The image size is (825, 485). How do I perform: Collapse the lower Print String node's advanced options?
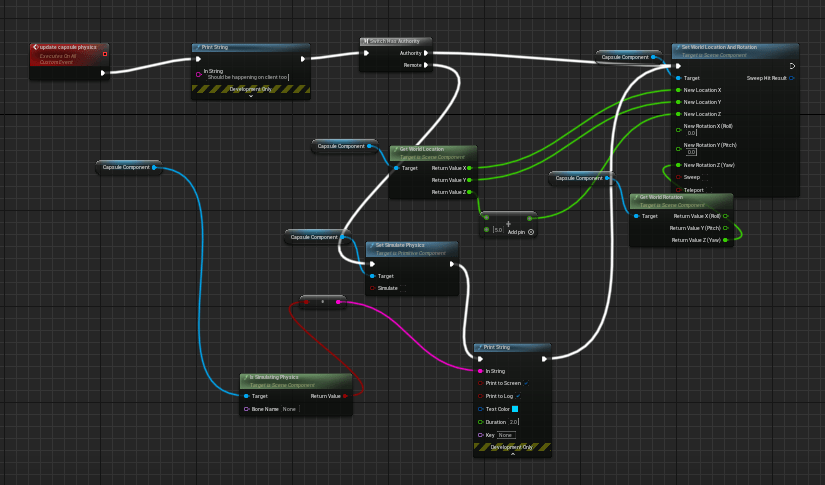[512, 454]
